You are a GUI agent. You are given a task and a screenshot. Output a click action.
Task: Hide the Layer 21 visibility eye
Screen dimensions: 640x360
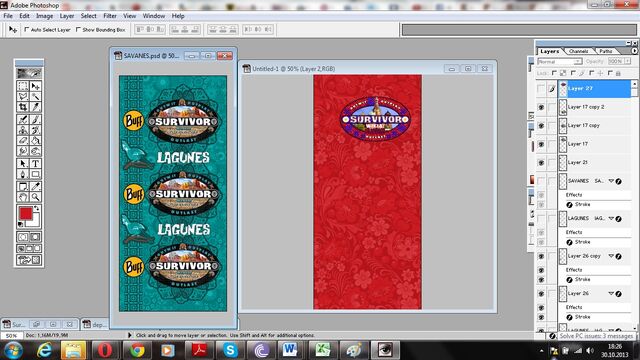pos(541,162)
